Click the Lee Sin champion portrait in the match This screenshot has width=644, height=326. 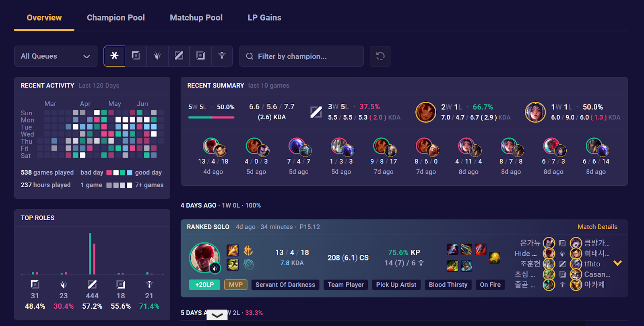pyautogui.click(x=205, y=258)
